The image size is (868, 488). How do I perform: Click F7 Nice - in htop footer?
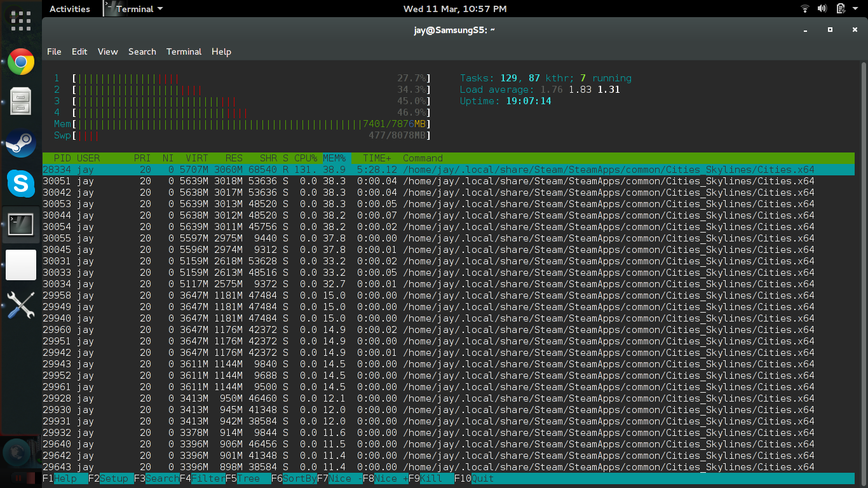tap(339, 478)
